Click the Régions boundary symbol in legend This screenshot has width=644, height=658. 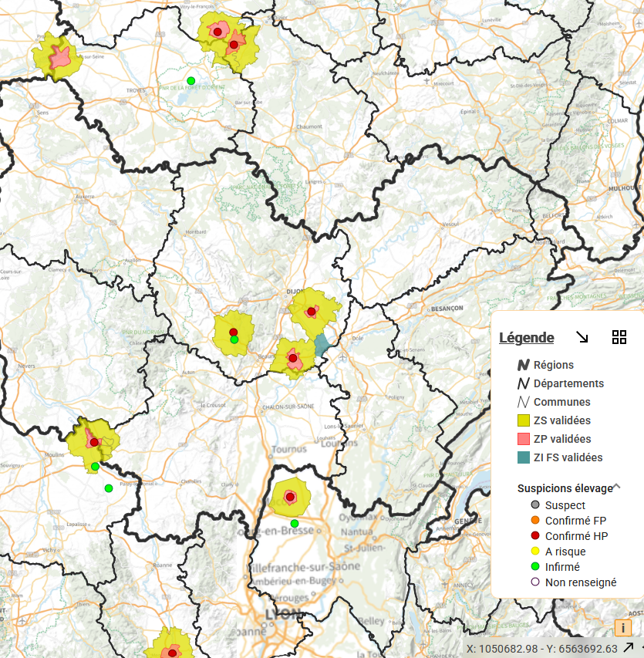pyautogui.click(x=524, y=365)
